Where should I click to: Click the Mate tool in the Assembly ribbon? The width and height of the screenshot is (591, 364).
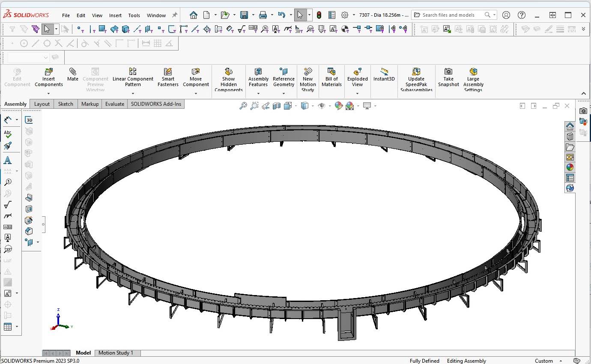pyautogui.click(x=73, y=75)
